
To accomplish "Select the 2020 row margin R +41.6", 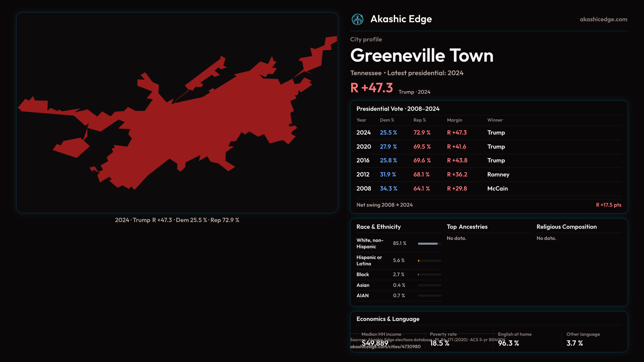I will [456, 147].
